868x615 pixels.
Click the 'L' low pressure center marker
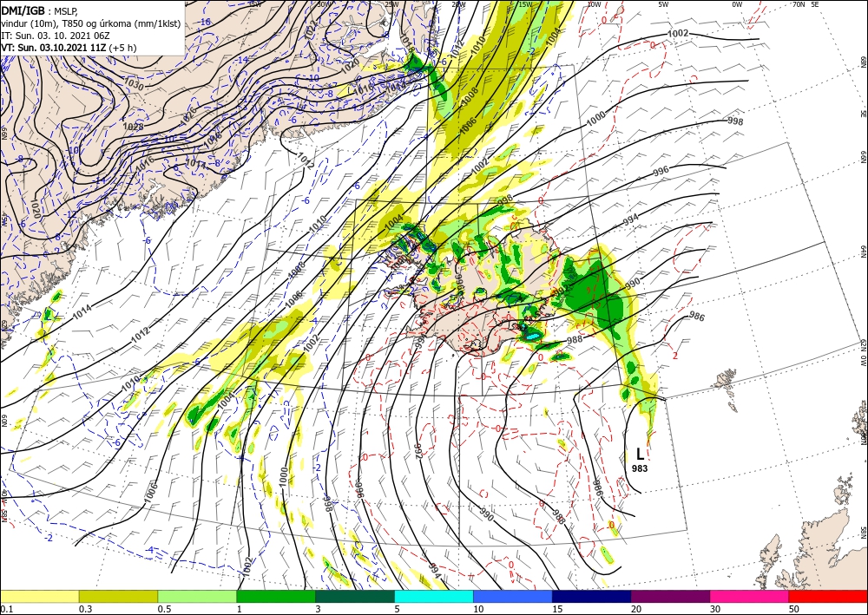point(640,454)
